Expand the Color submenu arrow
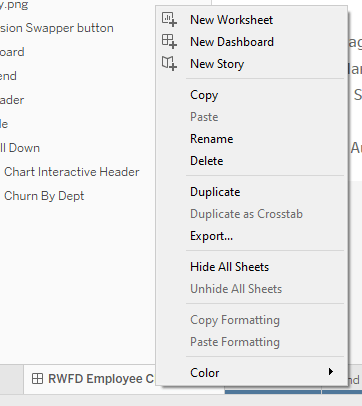Image resolution: width=362 pixels, height=406 pixels. tap(331, 372)
